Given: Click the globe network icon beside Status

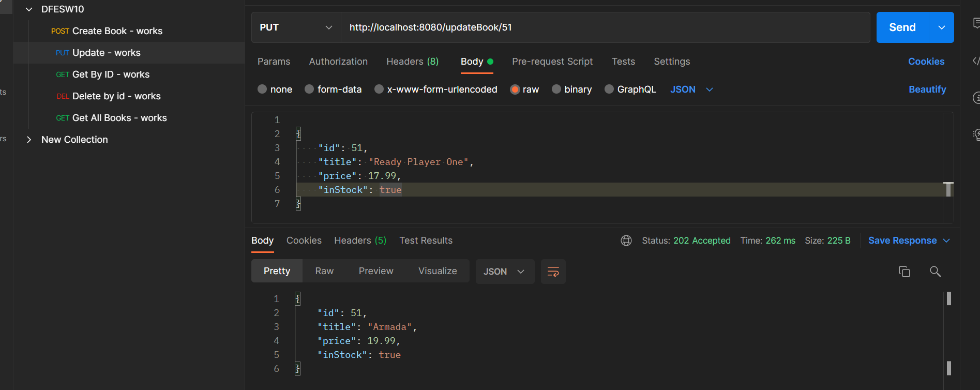Looking at the screenshot, I should pos(626,241).
